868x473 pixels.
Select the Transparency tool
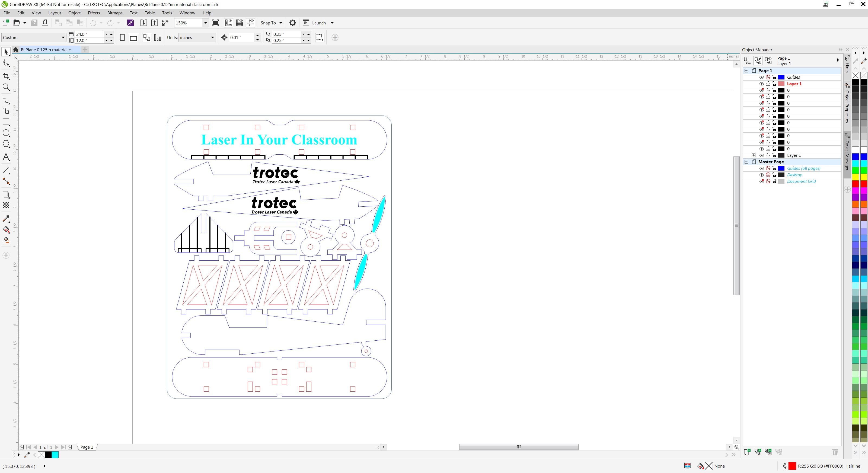pos(6,205)
